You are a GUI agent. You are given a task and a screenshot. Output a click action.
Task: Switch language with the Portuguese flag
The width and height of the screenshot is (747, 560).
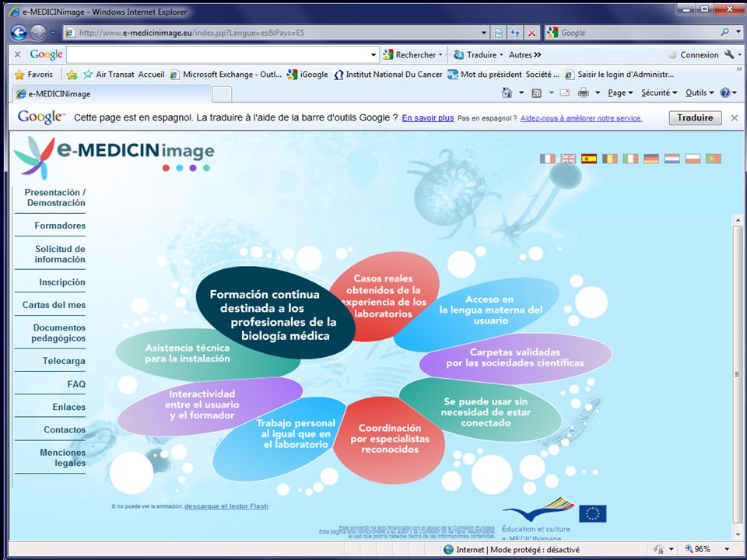[x=714, y=159]
